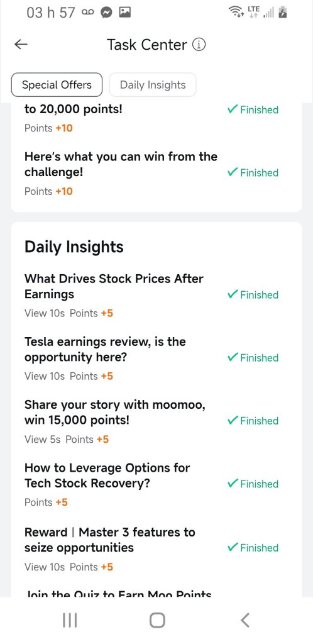Tap the Messenger notification icon in status bar
The width and height of the screenshot is (313, 644).
coord(106,13)
